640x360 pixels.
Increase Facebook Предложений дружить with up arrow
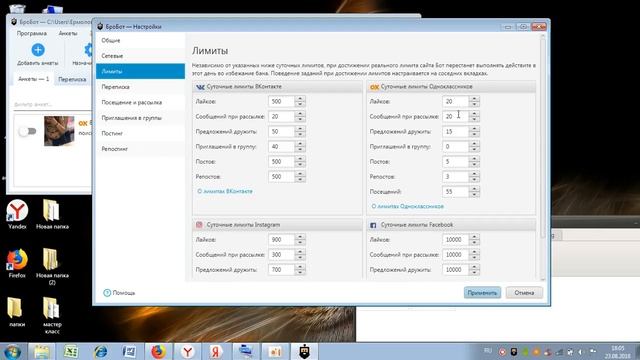tap(474, 267)
